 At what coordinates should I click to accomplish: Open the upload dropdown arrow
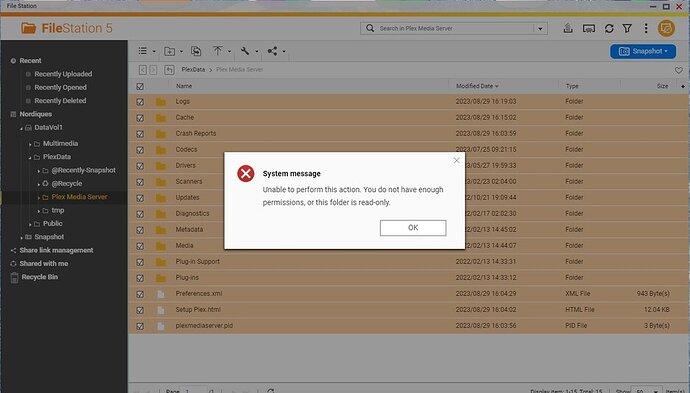pos(229,51)
